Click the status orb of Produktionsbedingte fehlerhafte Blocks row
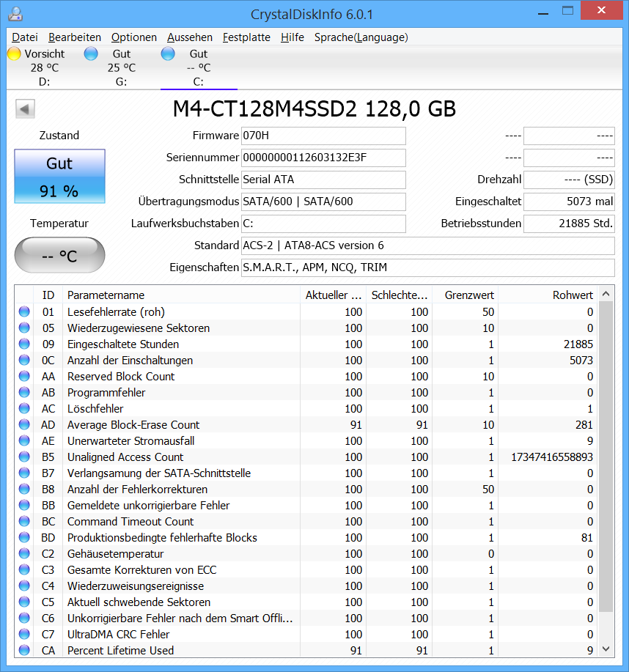 pos(24,537)
